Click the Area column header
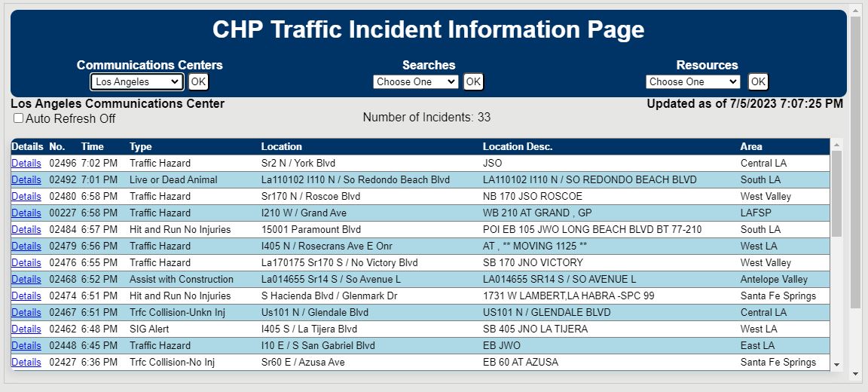This screenshot has height=392, width=868. pos(751,147)
